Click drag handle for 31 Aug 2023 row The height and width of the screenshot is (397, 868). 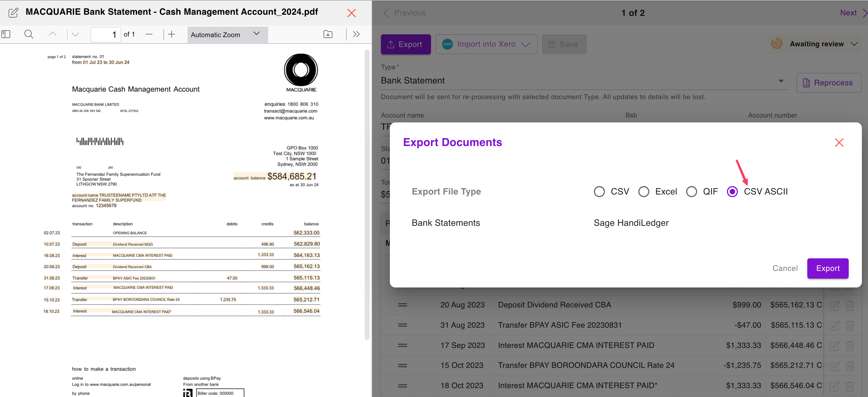click(x=402, y=325)
